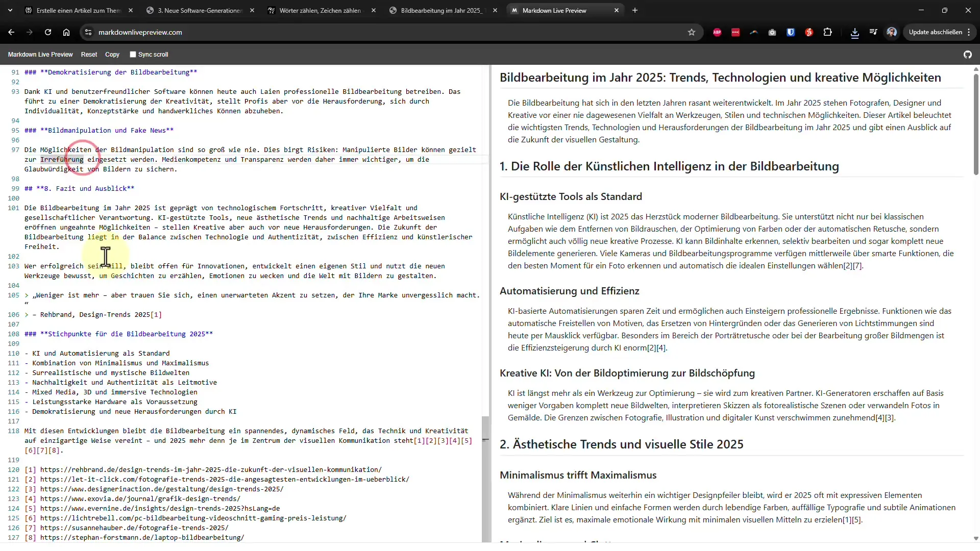
Task: Close the 'Erstelle einen Artikel' tab
Action: 131,10
